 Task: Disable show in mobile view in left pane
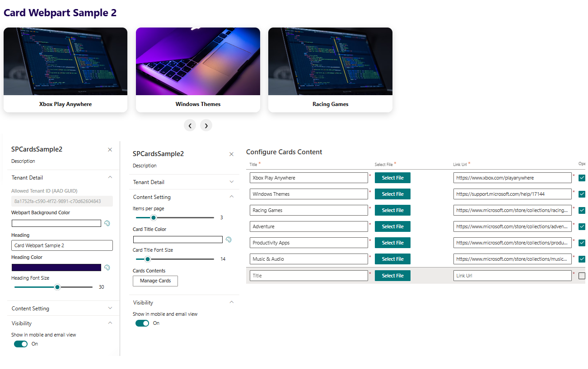pyautogui.click(x=20, y=344)
